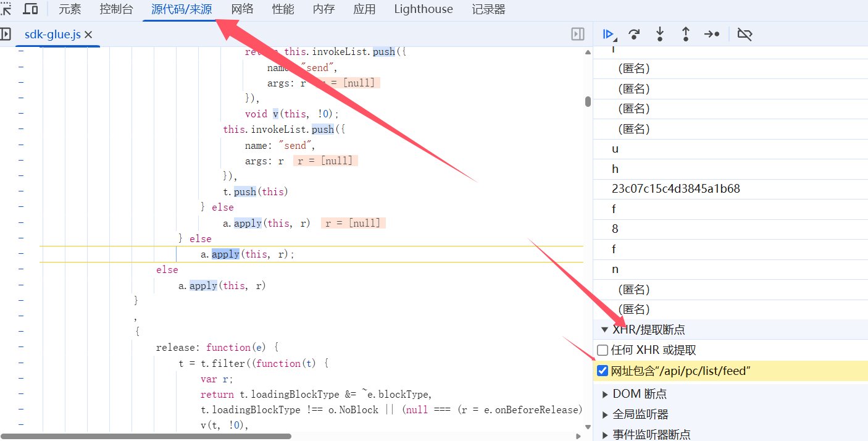This screenshot has height=441, width=868.
Task: Show the file navigator sidebar
Action: [5, 35]
